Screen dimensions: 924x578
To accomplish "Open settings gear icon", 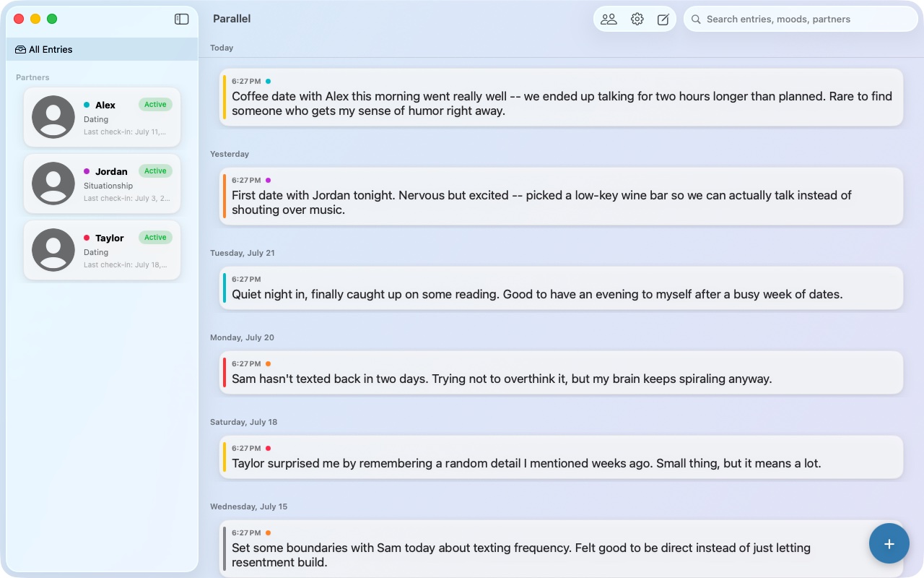I will click(x=637, y=20).
